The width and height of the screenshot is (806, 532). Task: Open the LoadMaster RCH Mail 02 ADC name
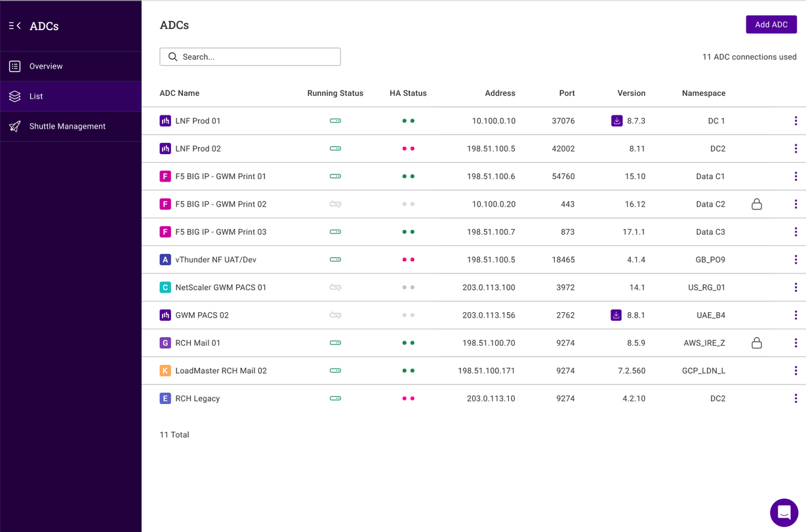click(x=221, y=371)
